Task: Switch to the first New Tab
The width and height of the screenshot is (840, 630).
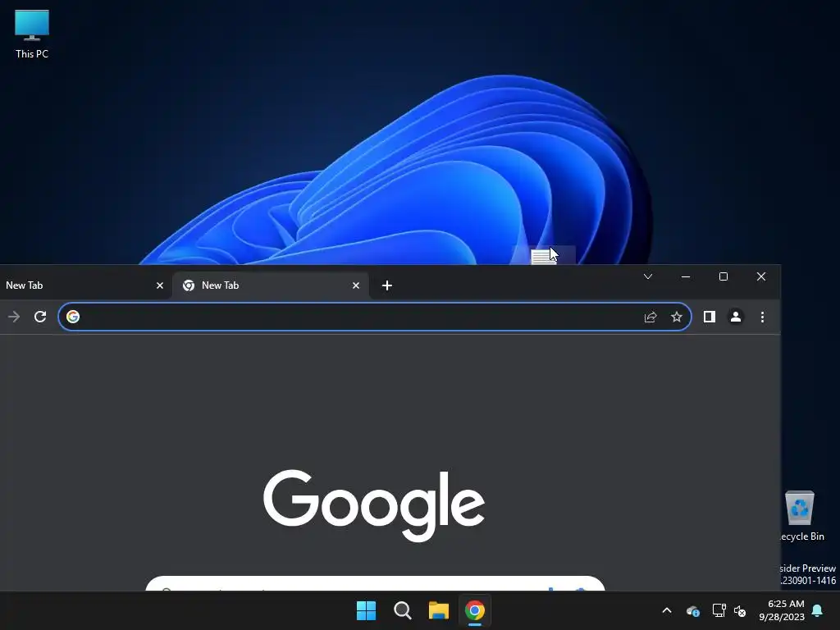Action: point(82,285)
